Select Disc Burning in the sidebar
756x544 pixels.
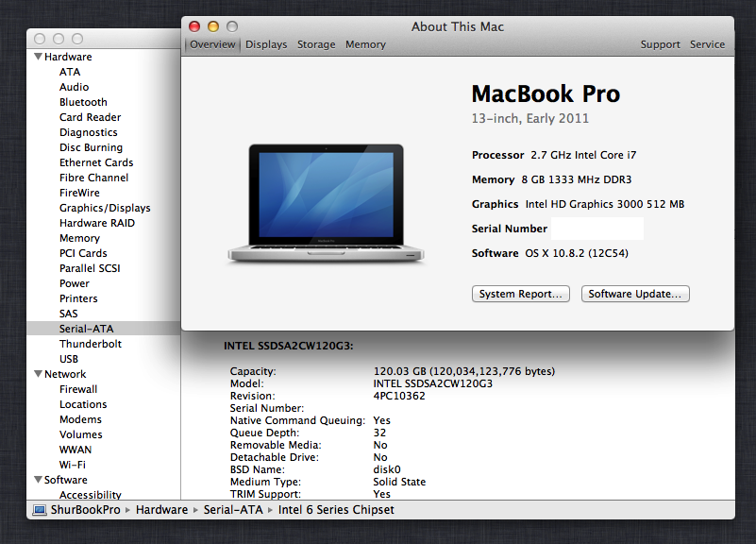[92, 147]
